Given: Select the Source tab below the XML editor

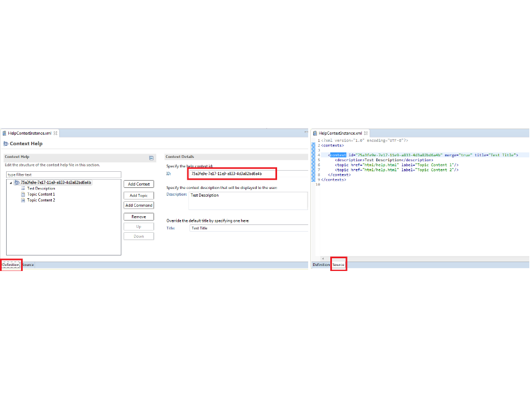Looking at the screenshot, I should click(339, 265).
